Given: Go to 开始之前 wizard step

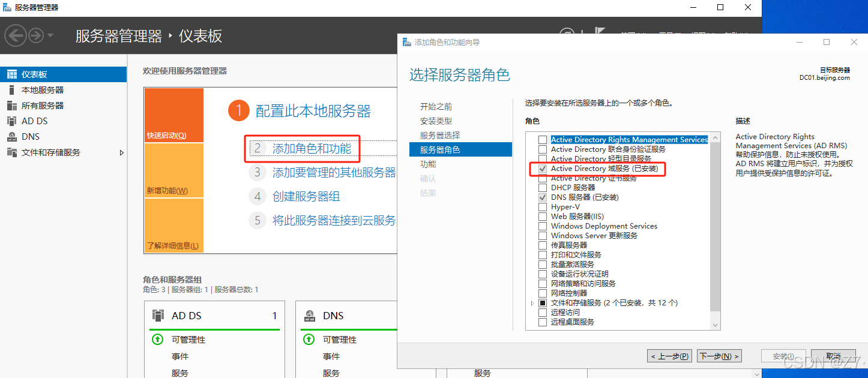Looking at the screenshot, I should 436,107.
